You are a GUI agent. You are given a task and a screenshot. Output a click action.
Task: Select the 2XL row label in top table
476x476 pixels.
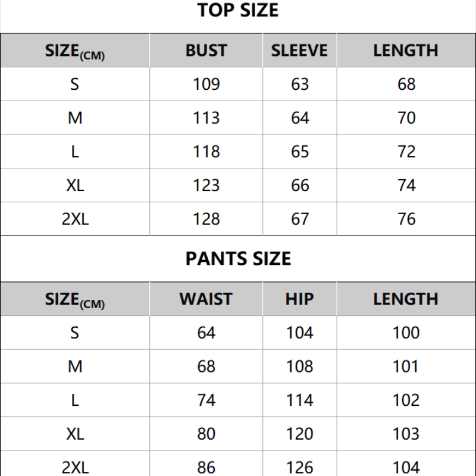75,220
